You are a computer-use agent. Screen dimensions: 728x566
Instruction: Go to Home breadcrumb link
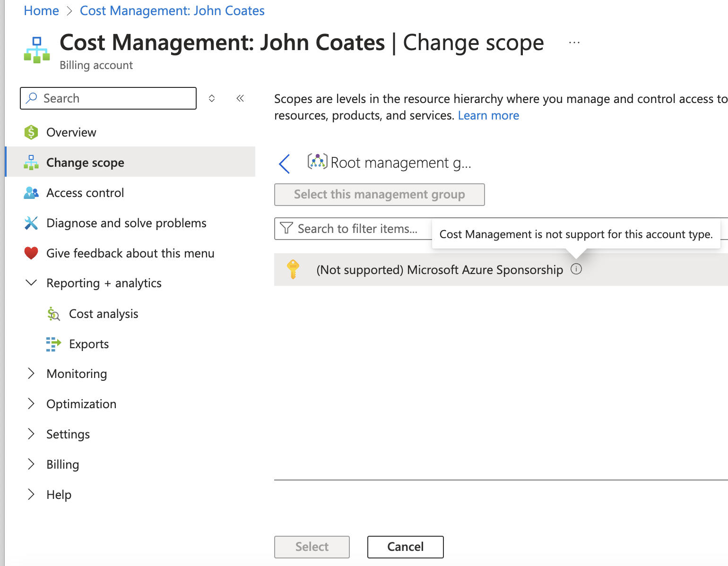[41, 10]
